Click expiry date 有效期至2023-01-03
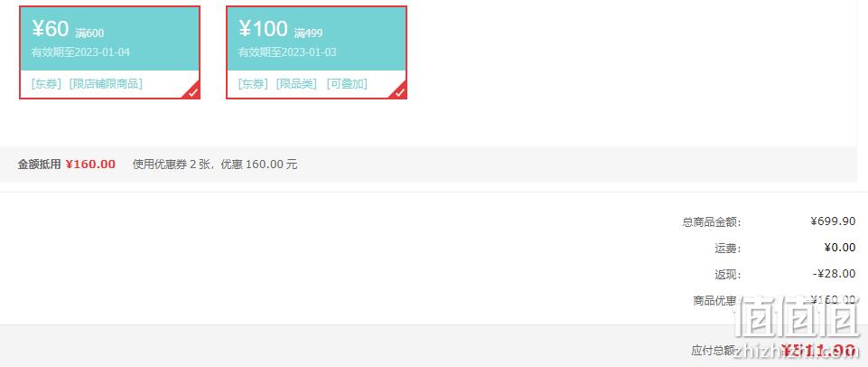This screenshot has width=868, height=367. [288, 52]
